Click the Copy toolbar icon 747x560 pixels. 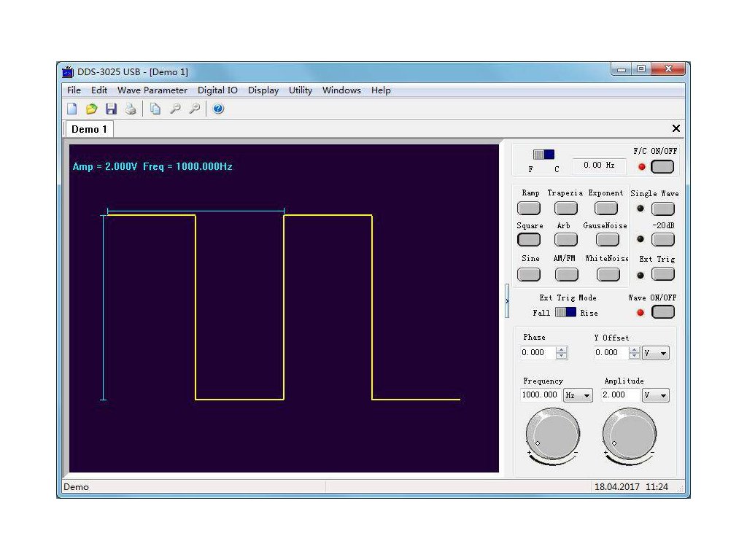coord(155,109)
